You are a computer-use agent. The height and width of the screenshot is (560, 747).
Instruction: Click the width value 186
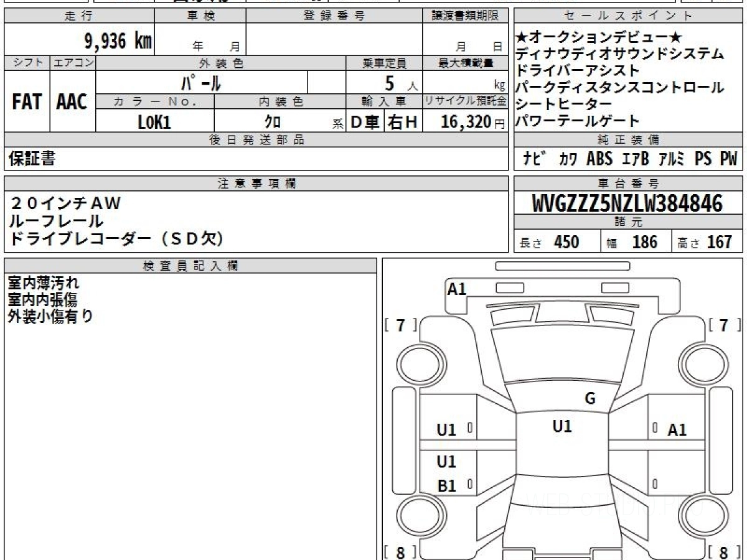[645, 242]
